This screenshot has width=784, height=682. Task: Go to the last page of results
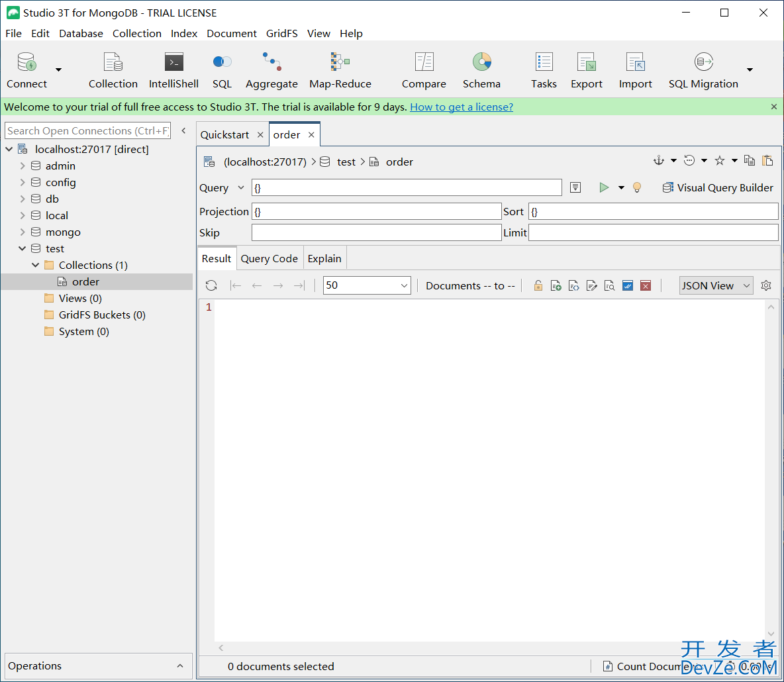click(299, 285)
